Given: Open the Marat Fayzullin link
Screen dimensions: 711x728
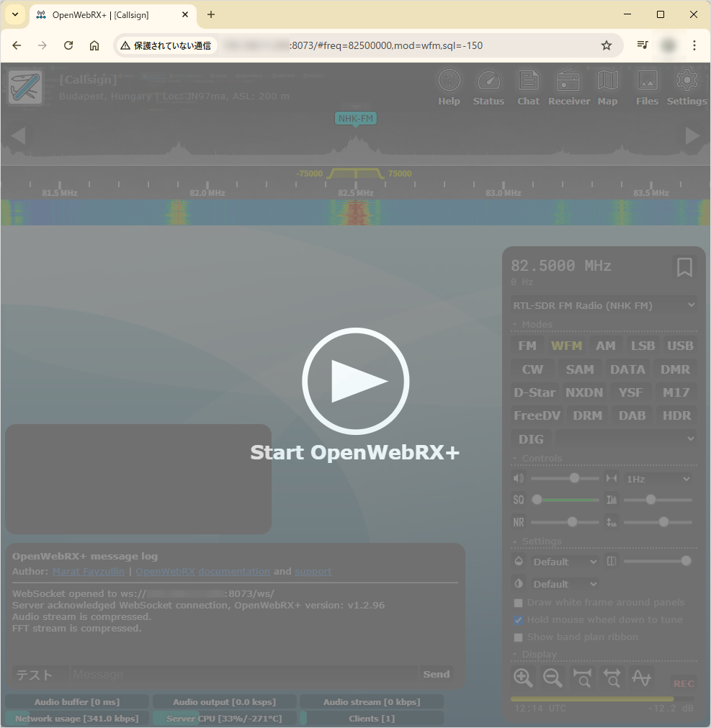Looking at the screenshot, I should point(88,571).
